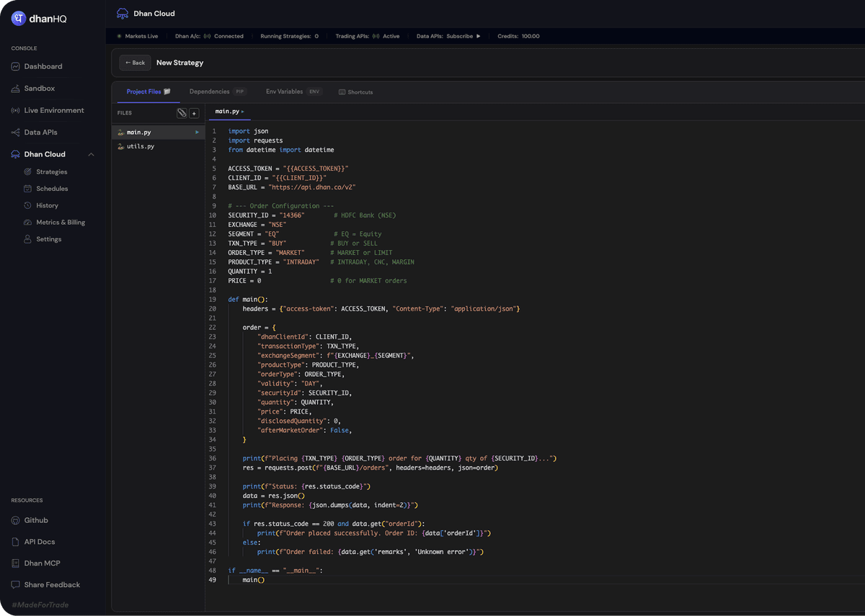The height and width of the screenshot is (616, 865).
Task: Click the requests.post line in code
Action: [x=371, y=468]
